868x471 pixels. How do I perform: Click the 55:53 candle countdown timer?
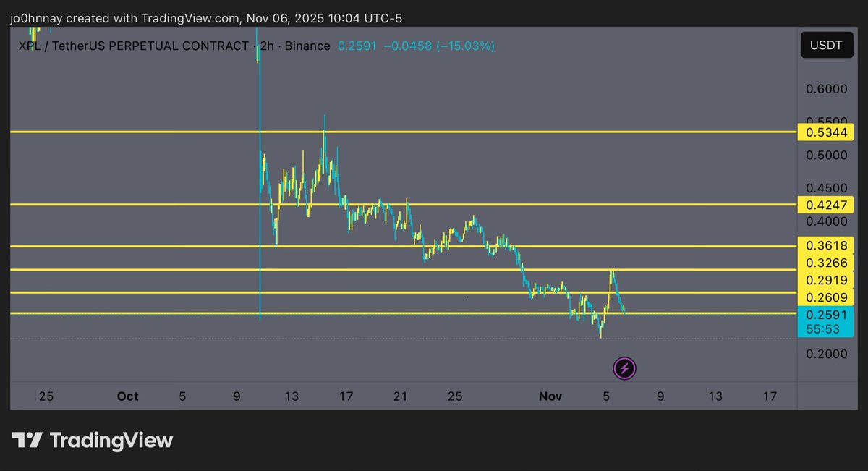point(825,328)
